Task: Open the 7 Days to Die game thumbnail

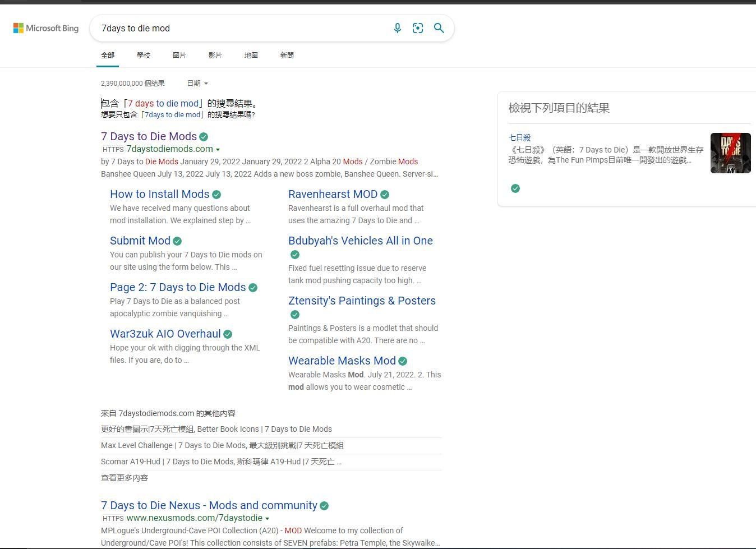Action: (x=730, y=153)
